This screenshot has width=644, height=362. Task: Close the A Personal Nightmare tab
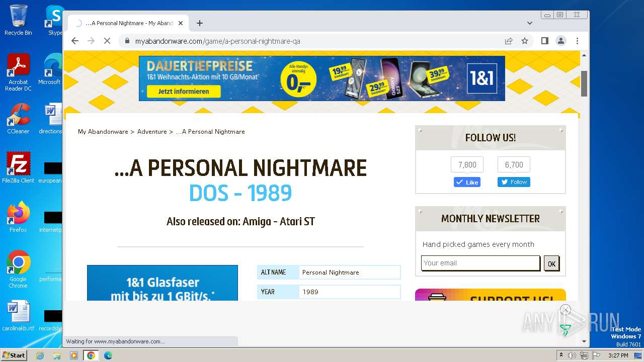tap(181, 23)
